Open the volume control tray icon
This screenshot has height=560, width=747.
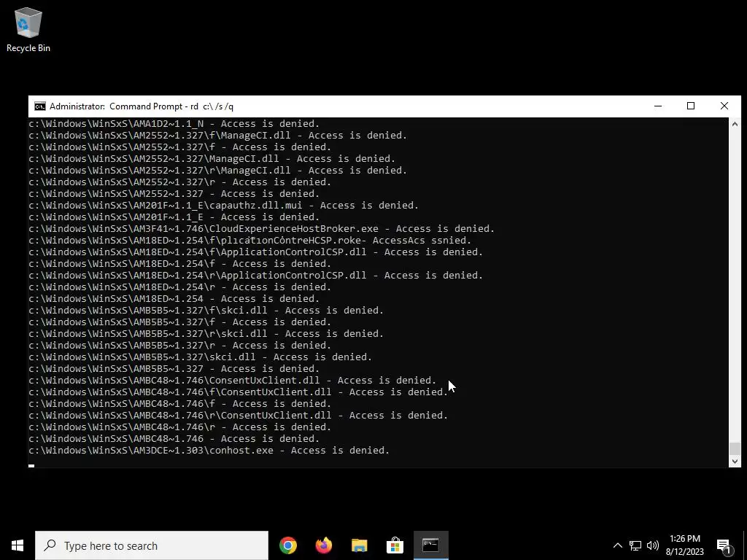653,545
